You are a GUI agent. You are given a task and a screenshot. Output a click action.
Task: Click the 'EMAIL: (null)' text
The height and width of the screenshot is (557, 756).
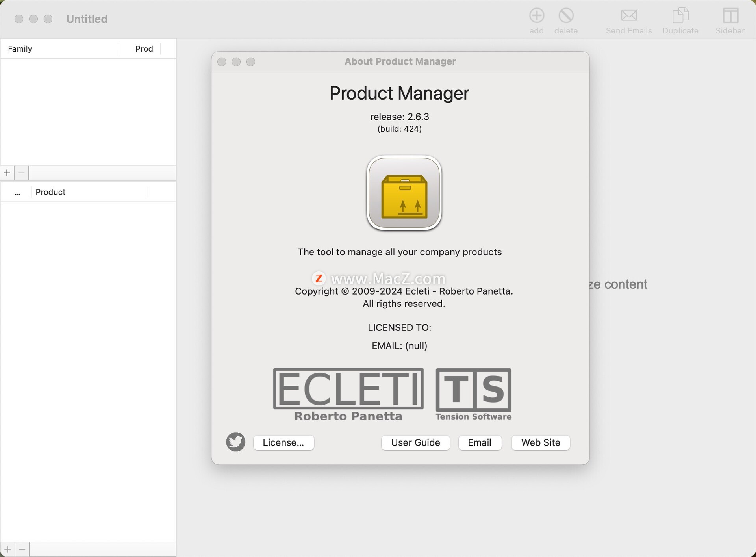click(x=400, y=345)
